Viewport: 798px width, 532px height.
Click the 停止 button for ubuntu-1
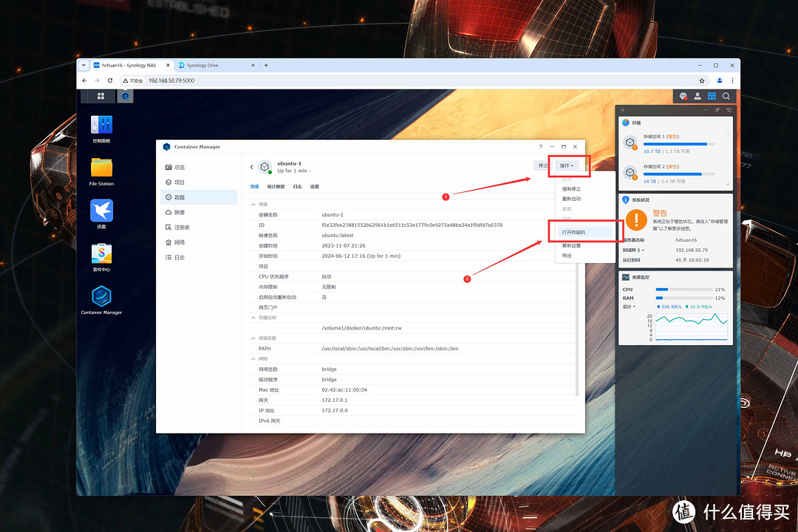(543, 166)
